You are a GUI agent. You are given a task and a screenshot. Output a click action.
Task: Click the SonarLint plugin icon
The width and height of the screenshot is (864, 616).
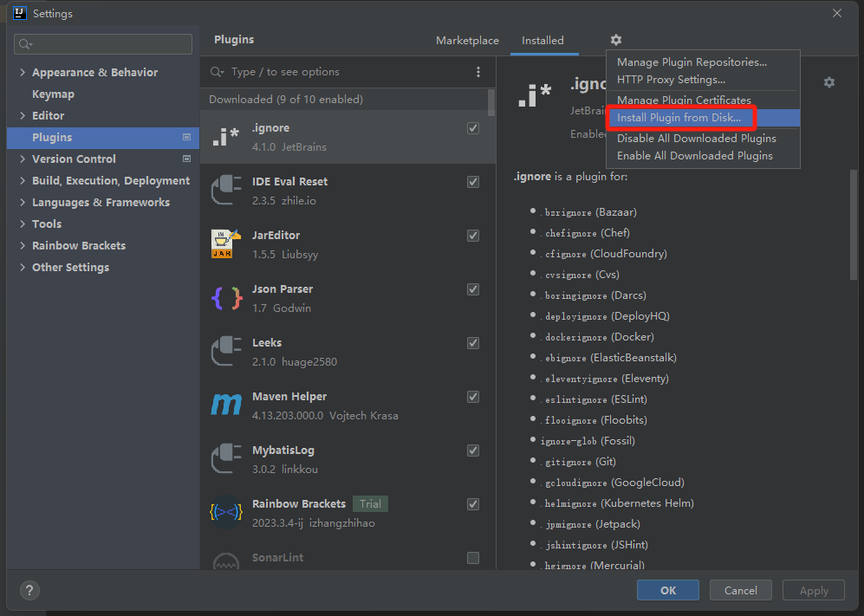point(226,561)
